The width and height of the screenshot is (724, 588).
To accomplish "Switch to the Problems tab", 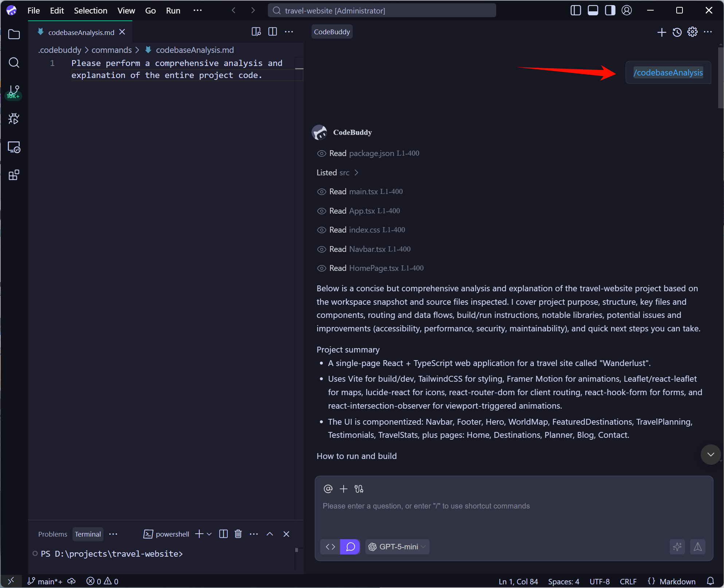I will click(52, 534).
